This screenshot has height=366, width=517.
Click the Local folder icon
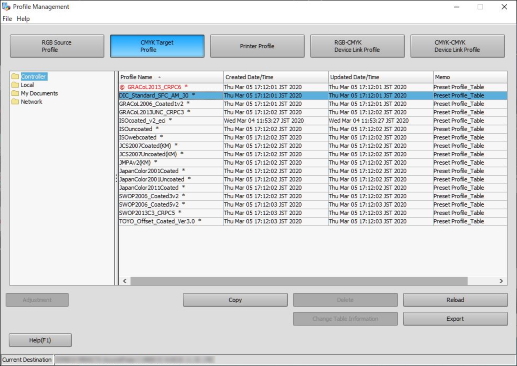[15, 85]
